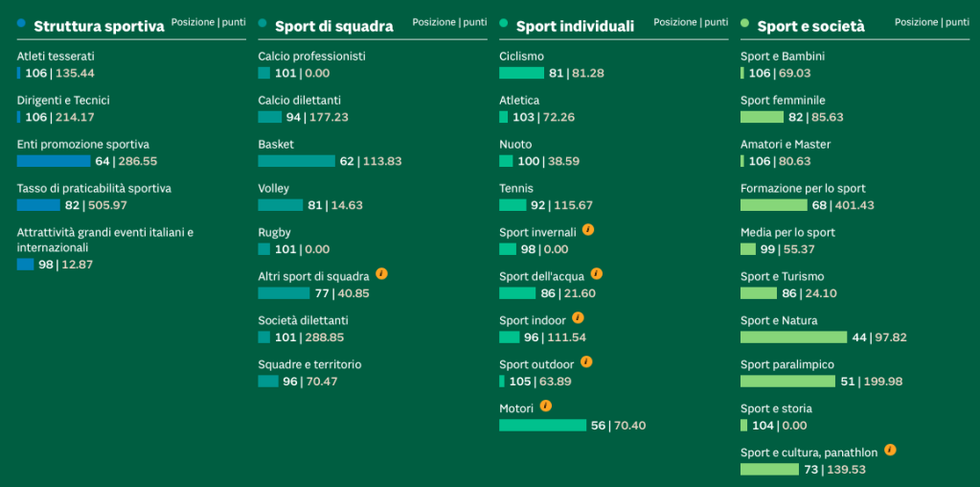This screenshot has width=980, height=487.
Task: Open info icon for Sport dell'acqua
Action: pos(596,274)
